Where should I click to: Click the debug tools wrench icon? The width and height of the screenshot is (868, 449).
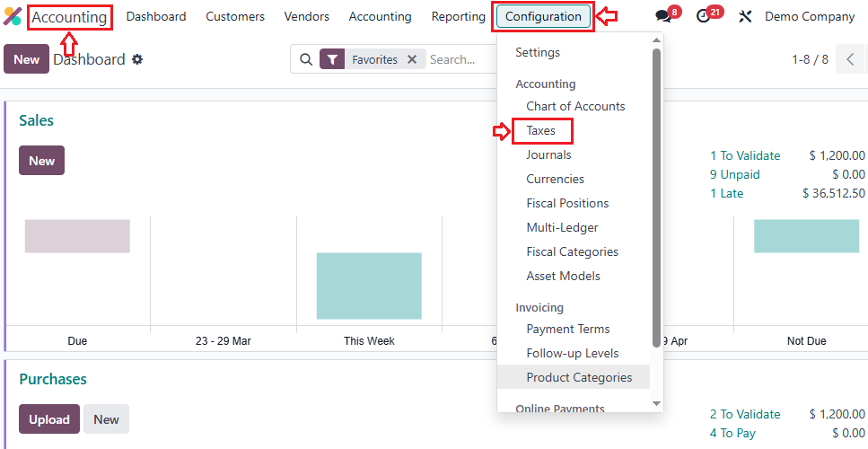pos(745,16)
